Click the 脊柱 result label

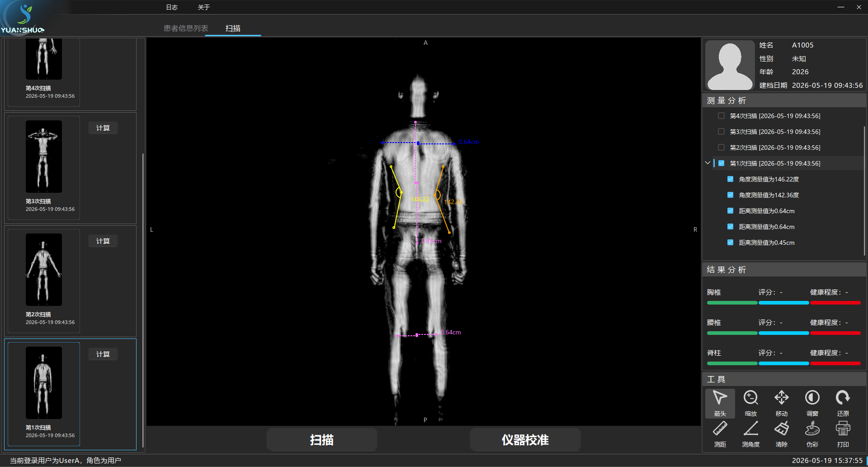[714, 353]
